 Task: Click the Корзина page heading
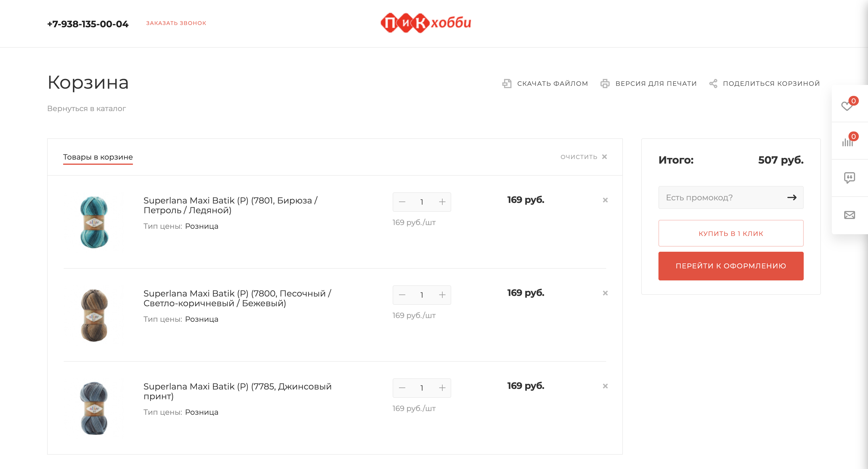tap(88, 83)
